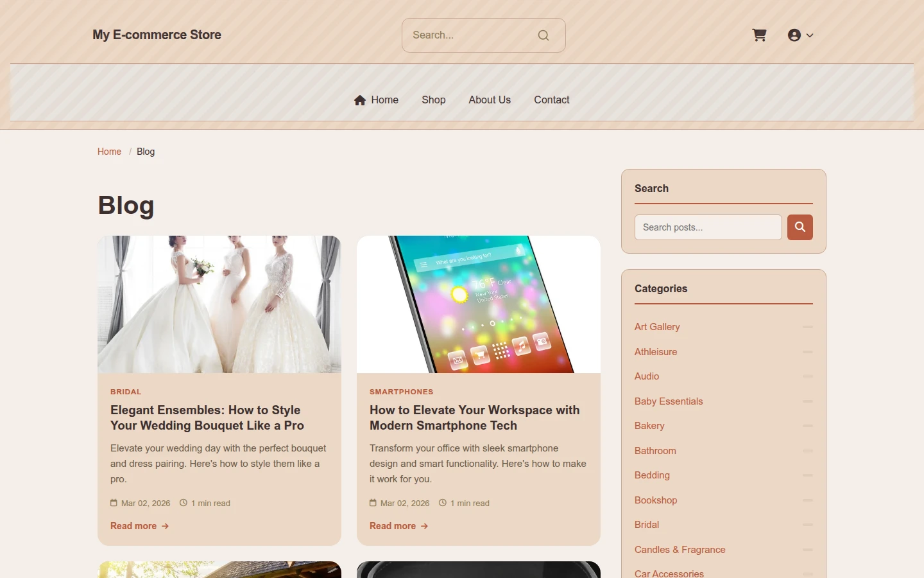Open the Contact menu item
This screenshot has height=578, width=924.
[552, 100]
